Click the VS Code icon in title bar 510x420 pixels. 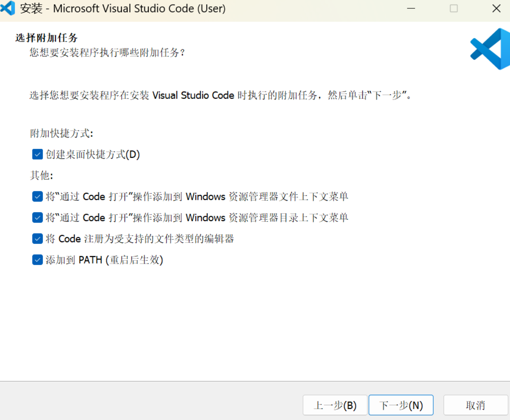8,8
